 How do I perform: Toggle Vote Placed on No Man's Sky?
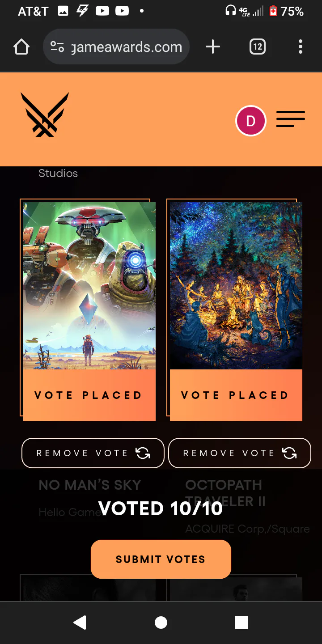pyautogui.click(x=89, y=395)
